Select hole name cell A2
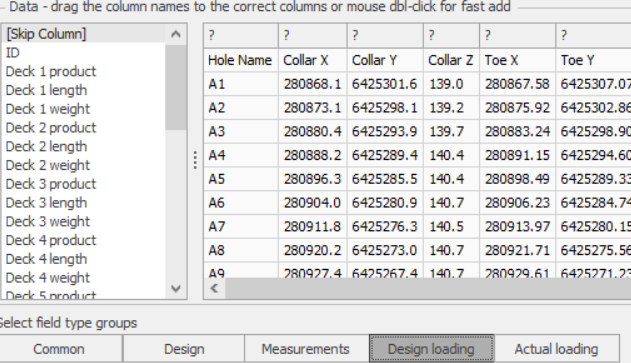 (241, 107)
